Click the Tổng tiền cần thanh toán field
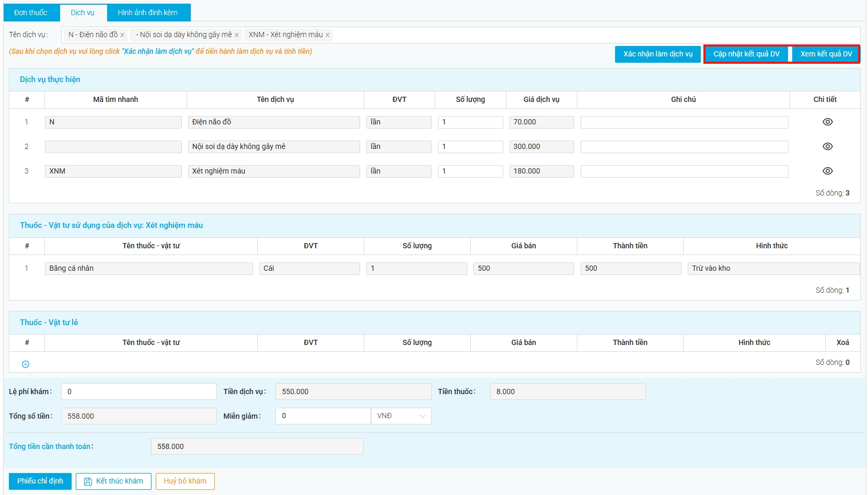Viewport: 868px width, 495px height. (257, 446)
